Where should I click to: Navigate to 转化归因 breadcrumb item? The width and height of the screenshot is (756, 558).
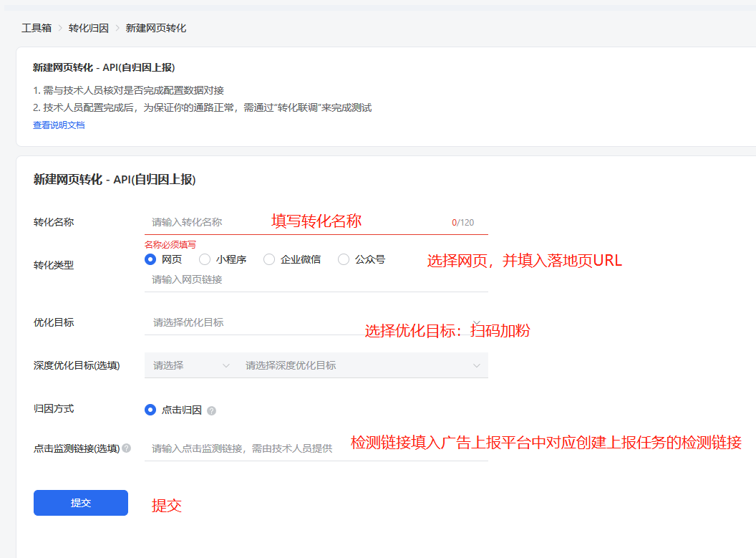click(x=89, y=28)
